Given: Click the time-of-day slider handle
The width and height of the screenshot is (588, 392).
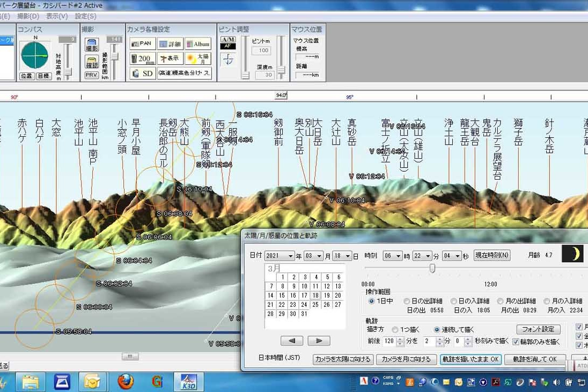Looking at the screenshot, I should tap(432, 268).
